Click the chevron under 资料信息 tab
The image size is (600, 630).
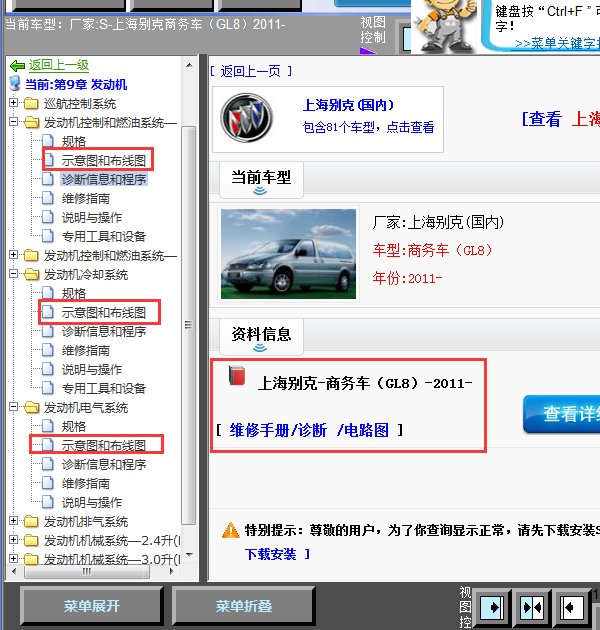click(260, 348)
